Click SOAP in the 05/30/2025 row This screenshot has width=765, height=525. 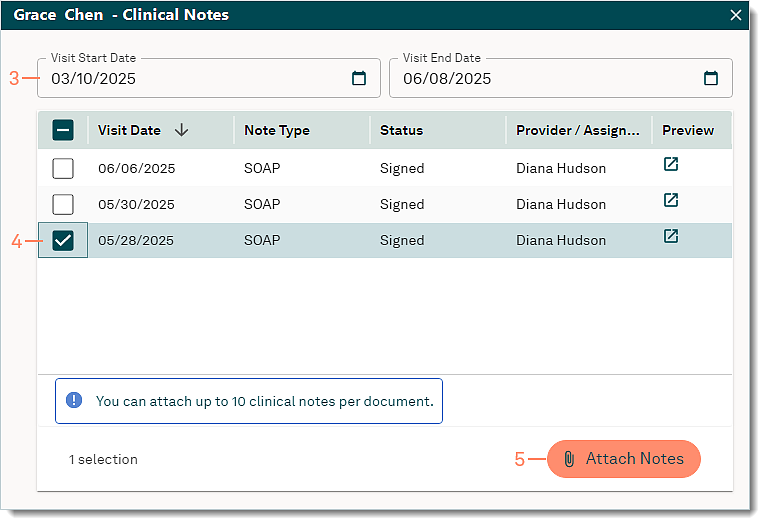[x=262, y=204]
